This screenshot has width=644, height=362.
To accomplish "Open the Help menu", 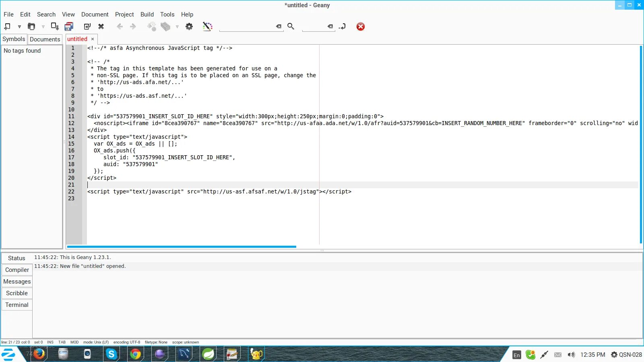I will [x=187, y=14].
